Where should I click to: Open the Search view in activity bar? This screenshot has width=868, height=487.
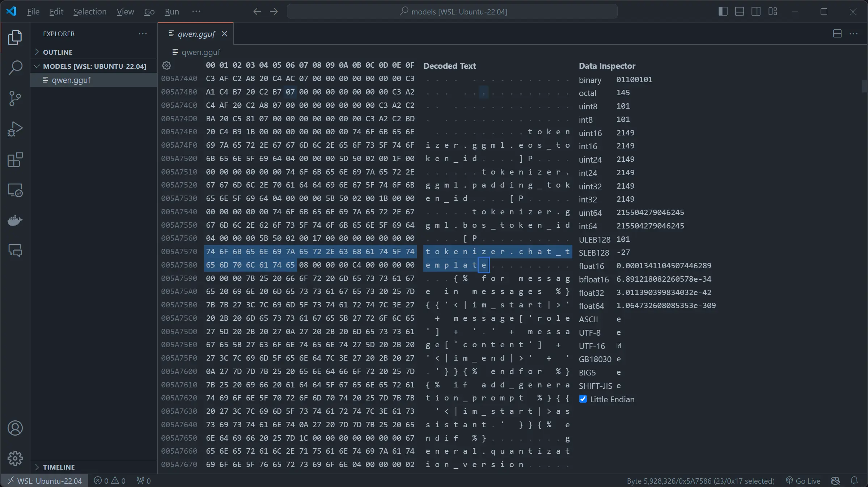(15, 68)
